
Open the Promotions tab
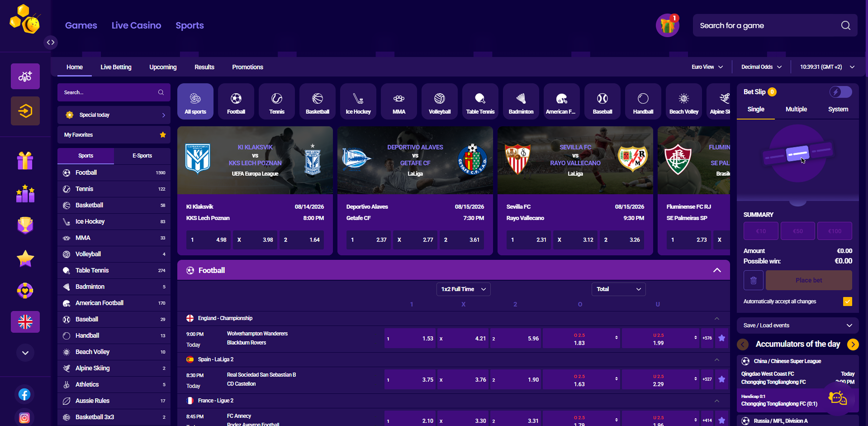click(247, 67)
